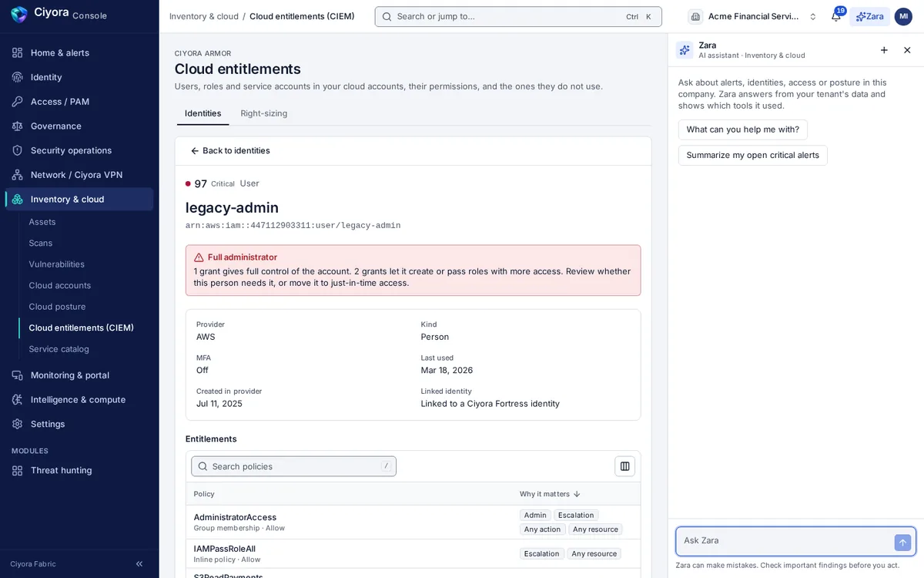This screenshot has width=924, height=578.
Task: Click What can you help me with?
Action: (743, 129)
